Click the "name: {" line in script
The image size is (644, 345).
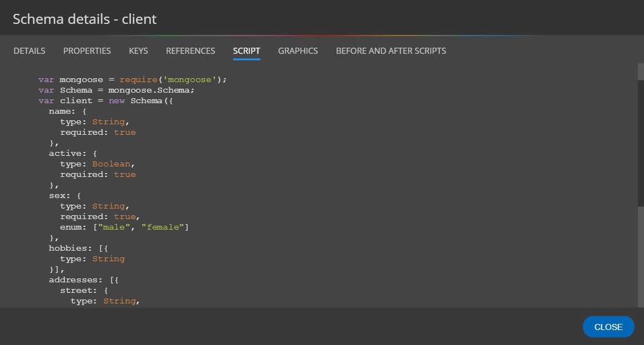point(67,111)
